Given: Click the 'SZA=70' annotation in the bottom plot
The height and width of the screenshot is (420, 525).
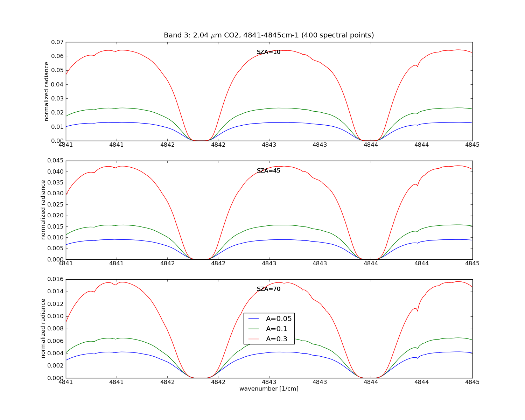Looking at the screenshot, I should [269, 289].
